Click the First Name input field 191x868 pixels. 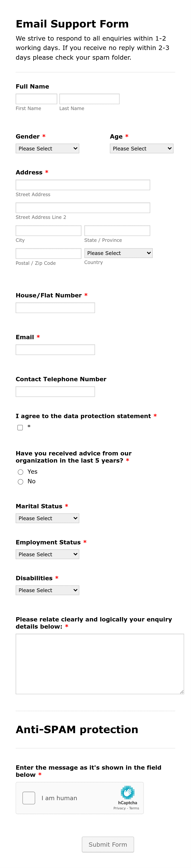pos(36,98)
